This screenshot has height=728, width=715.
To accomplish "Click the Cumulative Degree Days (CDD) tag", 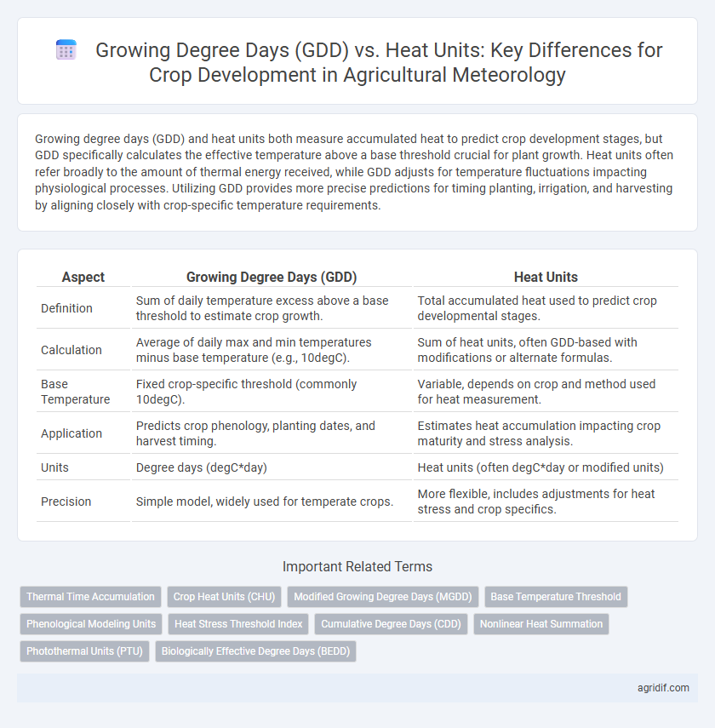I will (391, 624).
